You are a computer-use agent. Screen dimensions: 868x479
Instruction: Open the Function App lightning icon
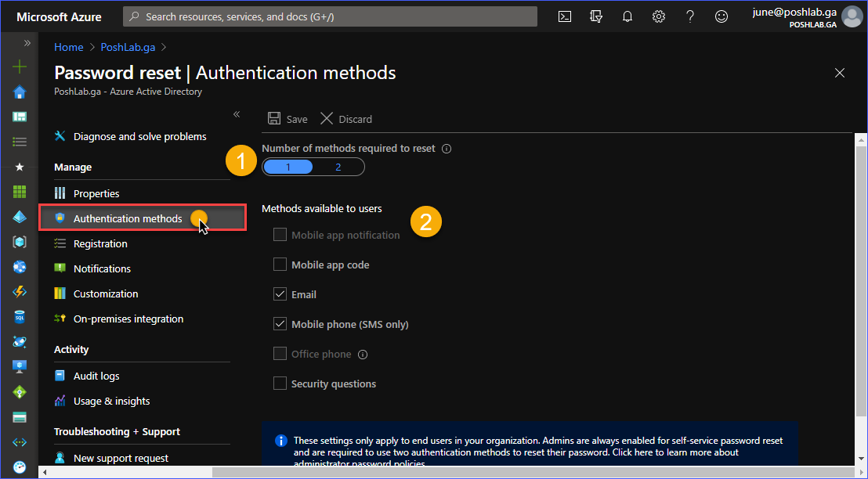pyautogui.click(x=20, y=292)
